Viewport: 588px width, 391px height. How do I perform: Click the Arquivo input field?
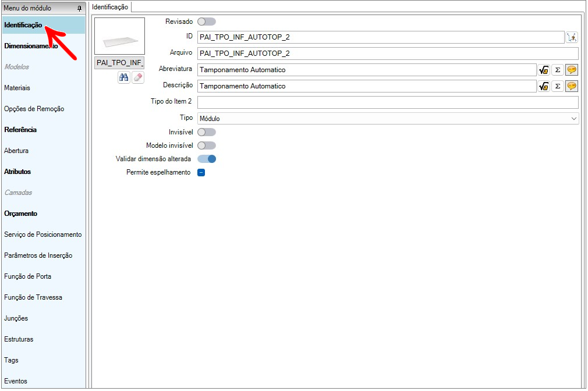(388, 54)
